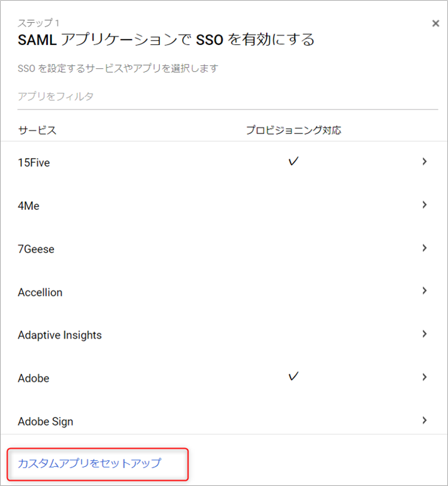This screenshot has width=448, height=486.
Task: Pick the Accellion service name
Action: point(40,292)
